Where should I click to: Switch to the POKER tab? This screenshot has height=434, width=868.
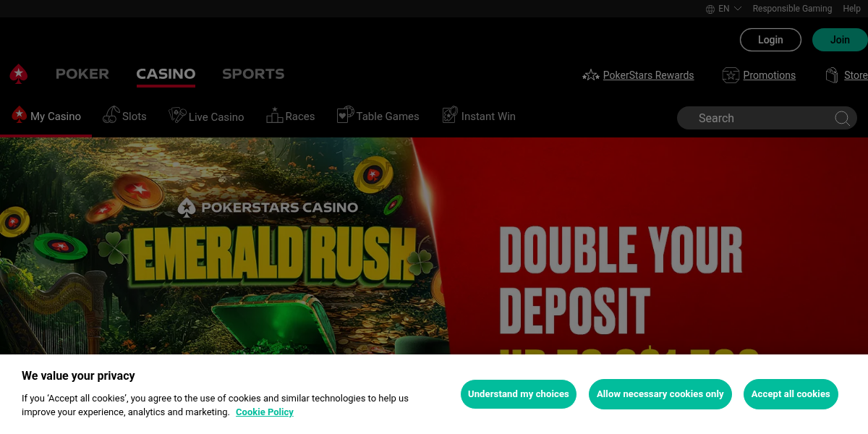(x=82, y=74)
